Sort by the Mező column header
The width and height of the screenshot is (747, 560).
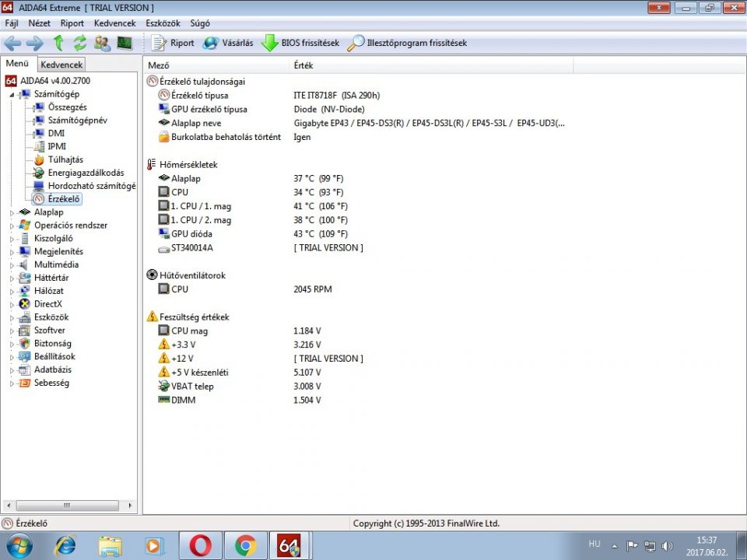coord(216,65)
